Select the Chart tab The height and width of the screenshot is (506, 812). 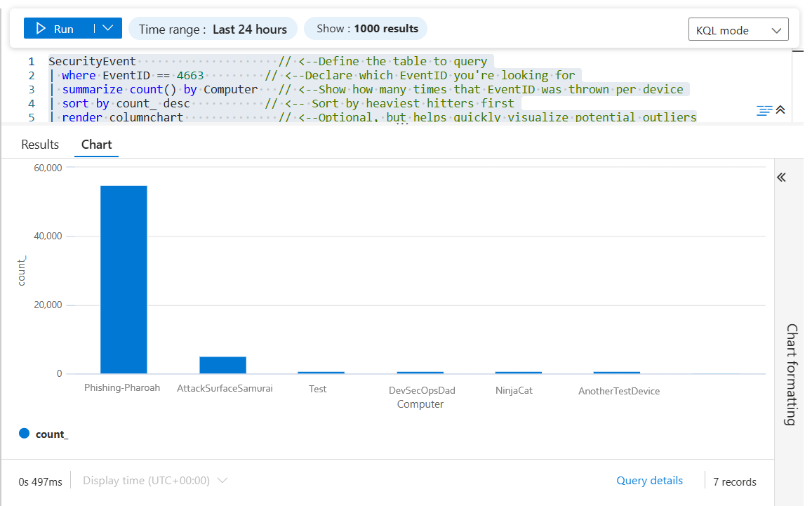[96, 145]
